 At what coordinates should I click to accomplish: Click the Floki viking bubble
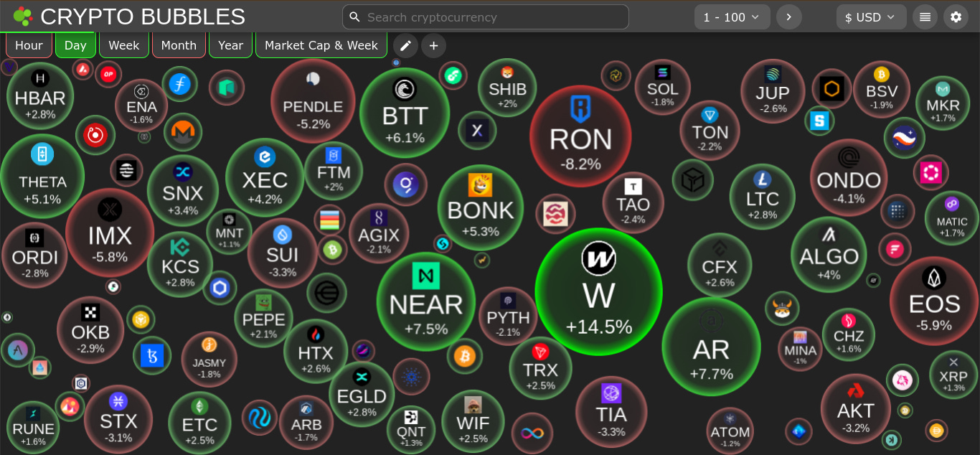coord(782,309)
